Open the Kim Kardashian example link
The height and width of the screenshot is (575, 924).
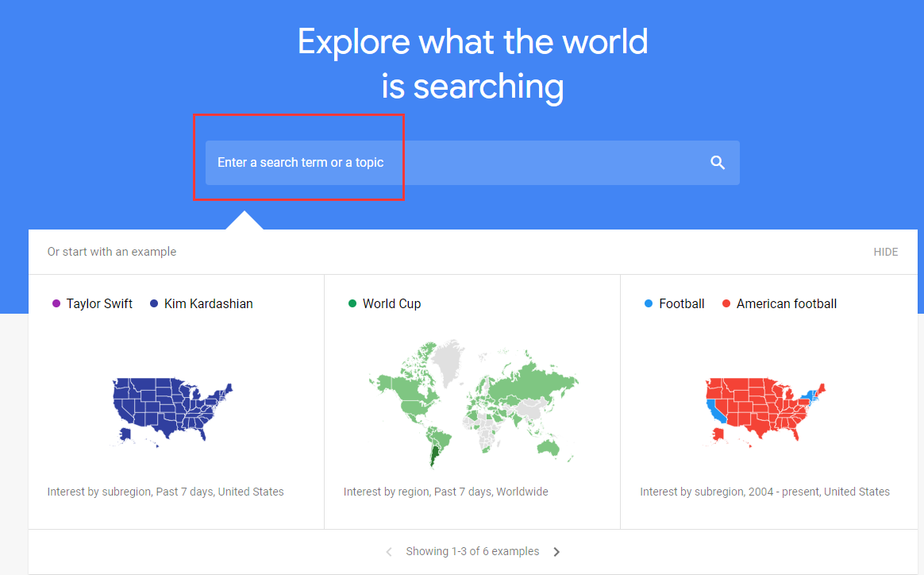coord(208,303)
